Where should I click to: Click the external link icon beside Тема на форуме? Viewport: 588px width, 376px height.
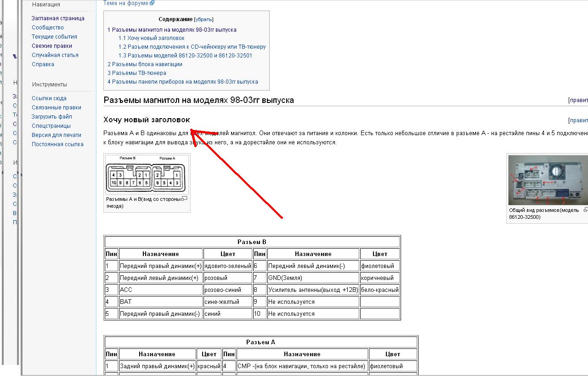[152, 3]
